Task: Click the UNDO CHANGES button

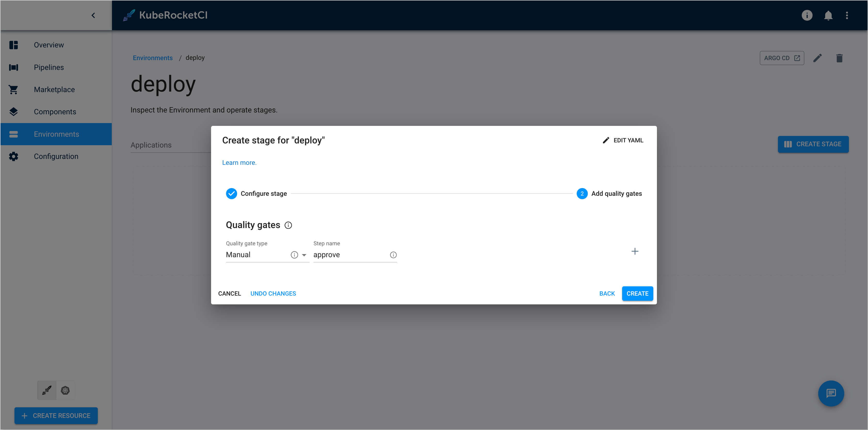Action: (273, 293)
